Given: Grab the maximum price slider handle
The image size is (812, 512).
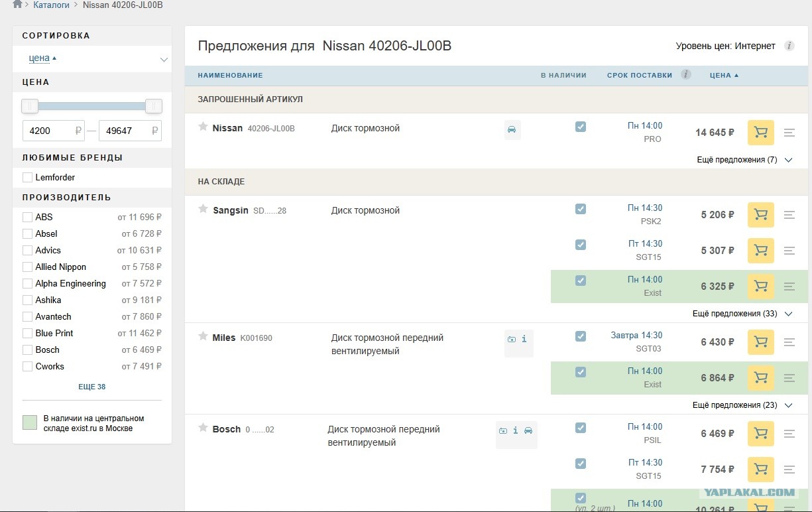Looking at the screenshot, I should point(154,106).
